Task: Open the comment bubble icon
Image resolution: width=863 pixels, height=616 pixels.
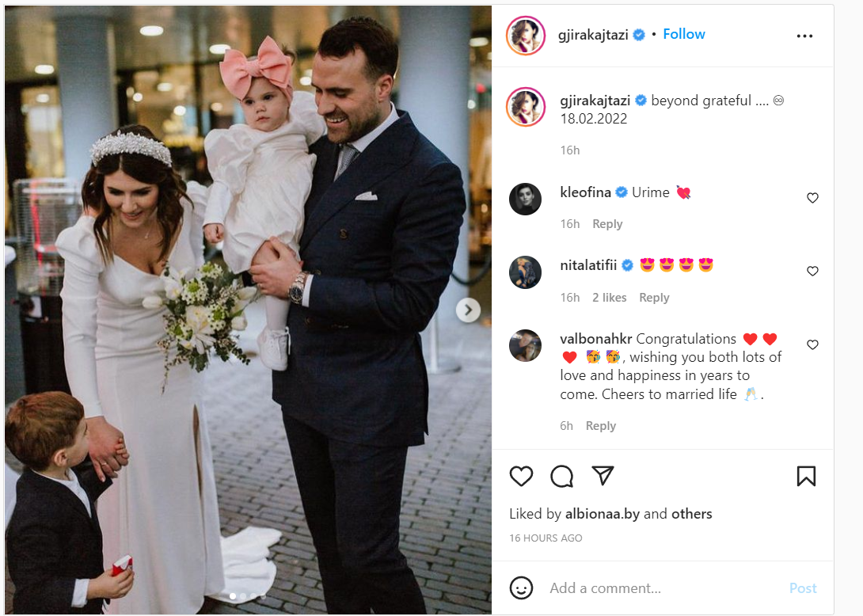Action: pos(561,476)
